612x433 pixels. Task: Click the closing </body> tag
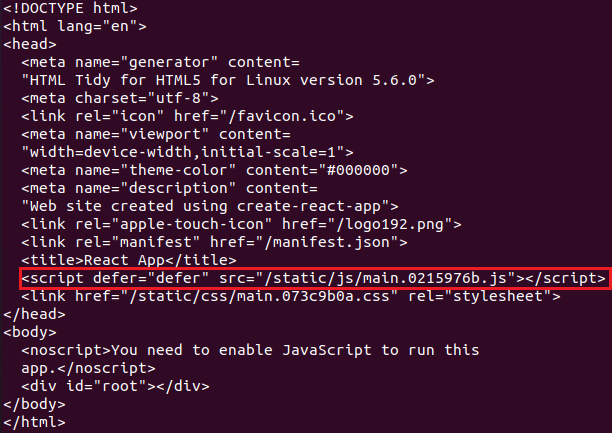pos(34,404)
